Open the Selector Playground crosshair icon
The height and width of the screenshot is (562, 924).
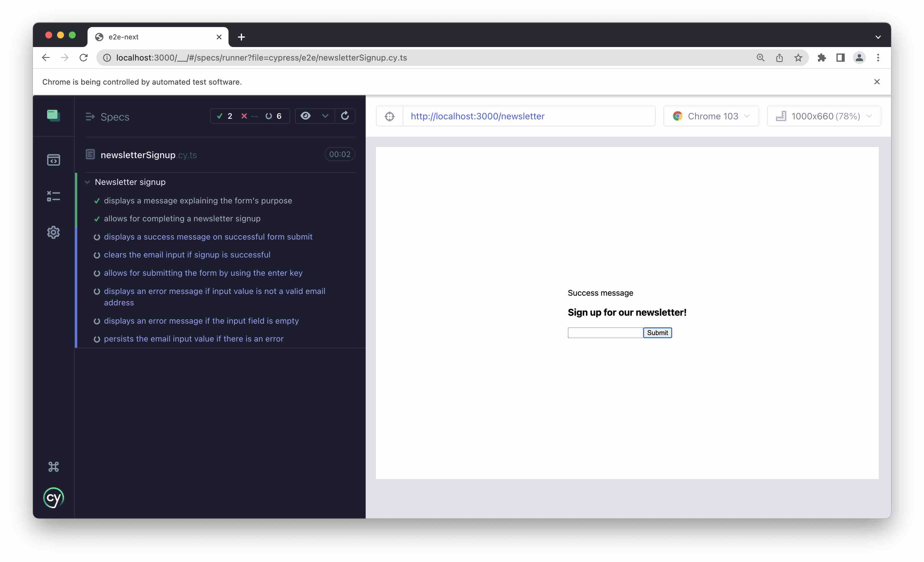pyautogui.click(x=389, y=116)
